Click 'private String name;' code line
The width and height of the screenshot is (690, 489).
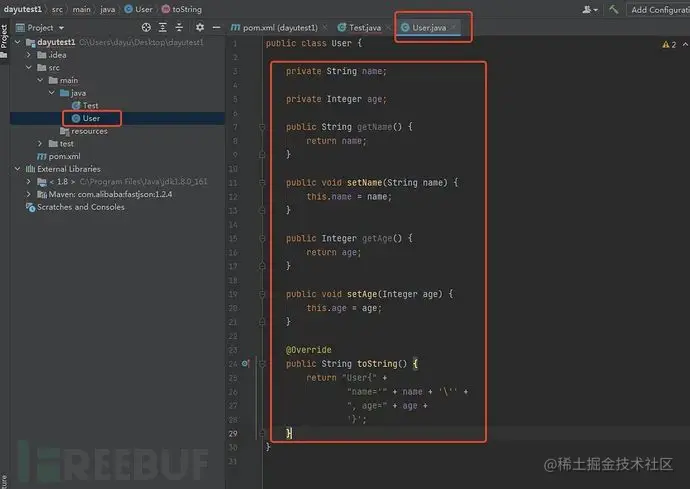336,71
